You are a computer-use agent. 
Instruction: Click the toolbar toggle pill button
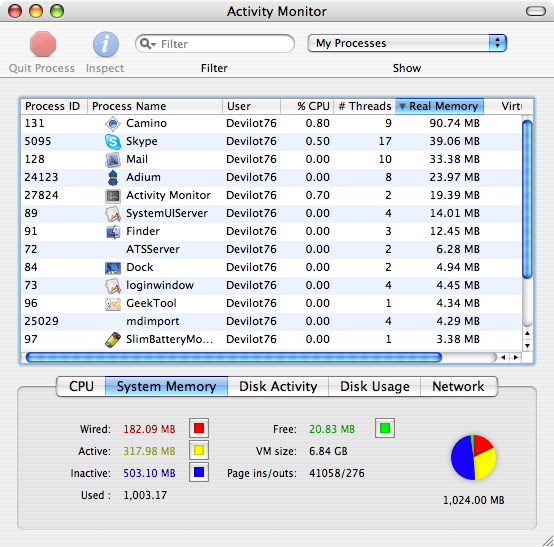point(536,11)
